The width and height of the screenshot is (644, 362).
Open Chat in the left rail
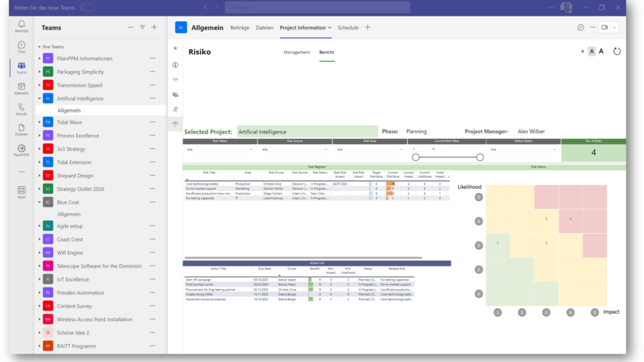click(x=21, y=46)
